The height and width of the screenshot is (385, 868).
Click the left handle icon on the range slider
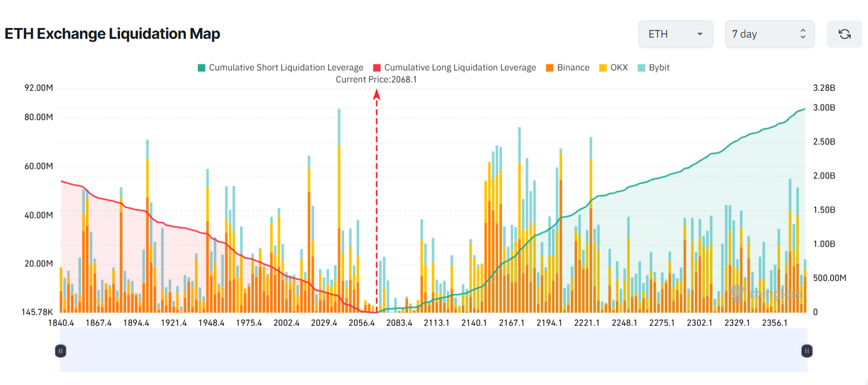point(60,350)
